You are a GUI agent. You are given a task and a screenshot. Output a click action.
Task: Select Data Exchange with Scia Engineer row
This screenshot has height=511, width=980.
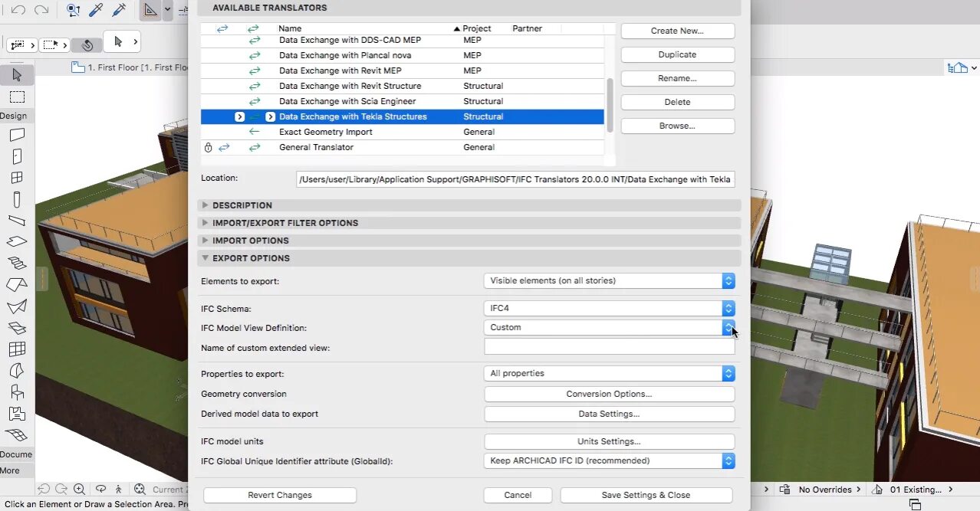[402, 101]
